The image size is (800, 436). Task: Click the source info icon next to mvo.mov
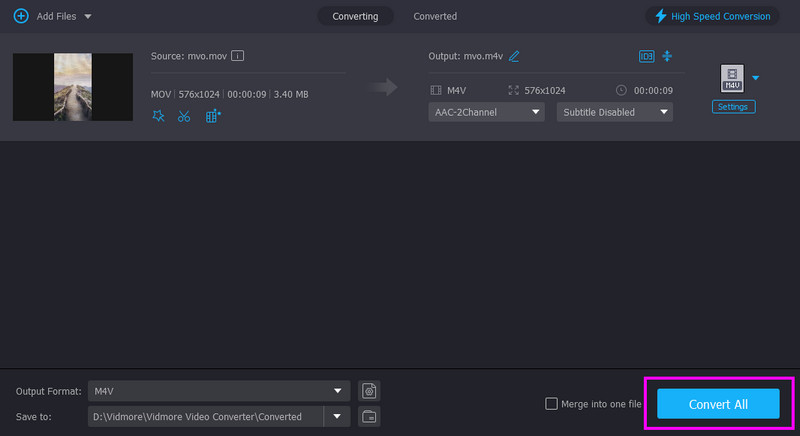[238, 56]
